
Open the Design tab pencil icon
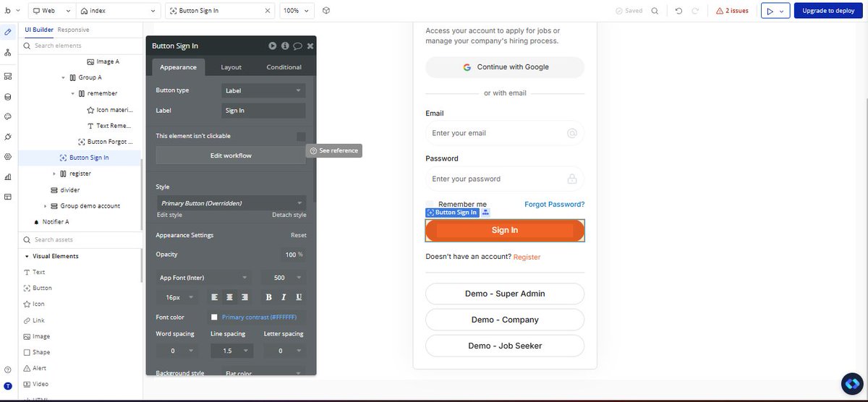(8, 33)
